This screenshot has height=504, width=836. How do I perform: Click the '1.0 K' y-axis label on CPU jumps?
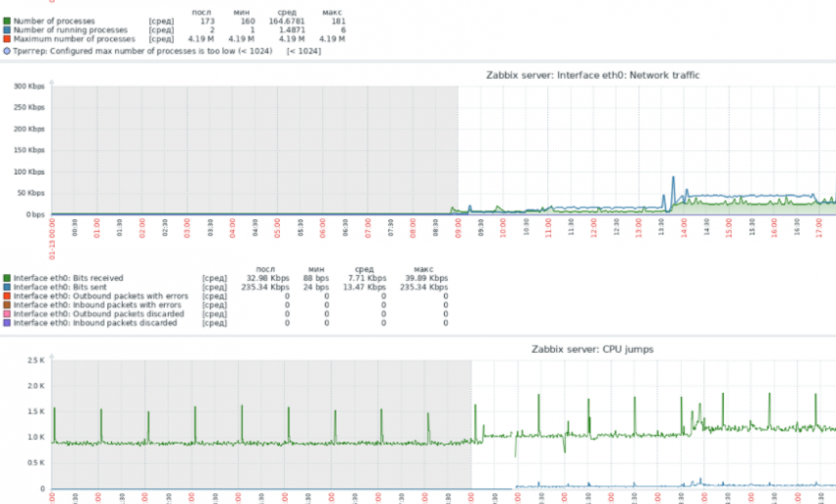point(36,437)
